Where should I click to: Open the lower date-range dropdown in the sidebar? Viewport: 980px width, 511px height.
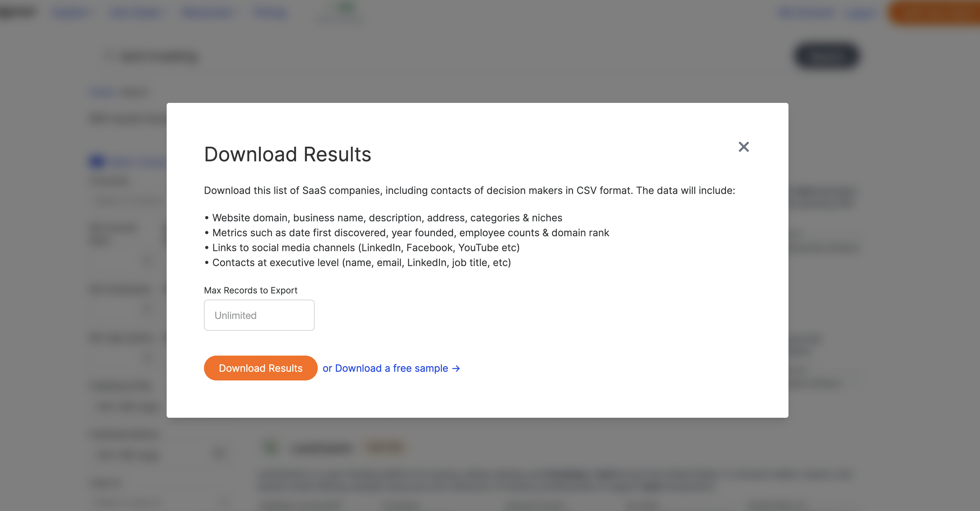[126, 455]
